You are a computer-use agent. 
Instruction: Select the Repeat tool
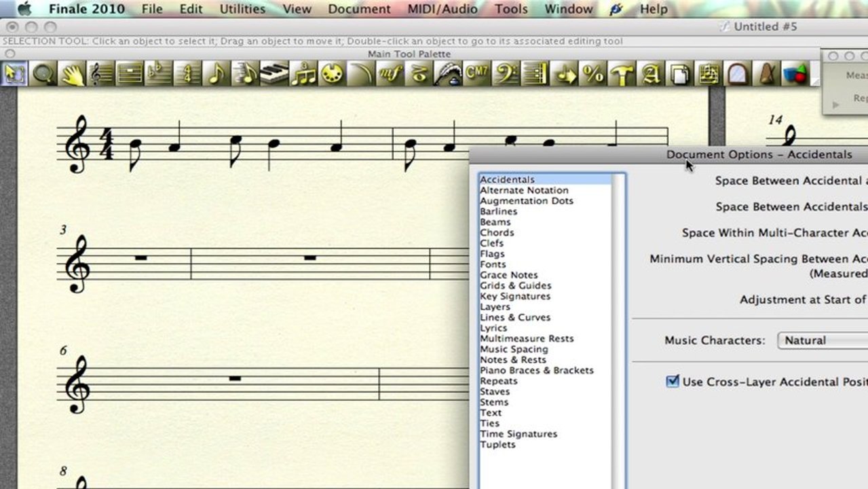(534, 73)
